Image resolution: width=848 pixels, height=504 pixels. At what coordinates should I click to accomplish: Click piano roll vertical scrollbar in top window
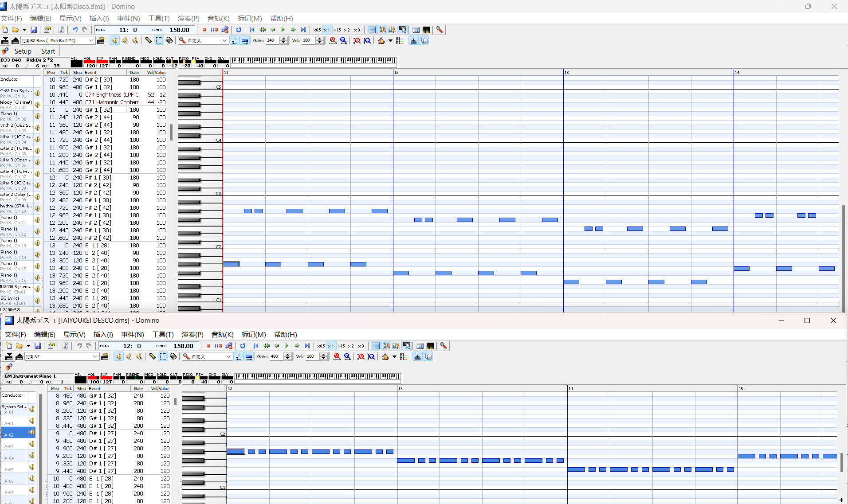click(843, 259)
